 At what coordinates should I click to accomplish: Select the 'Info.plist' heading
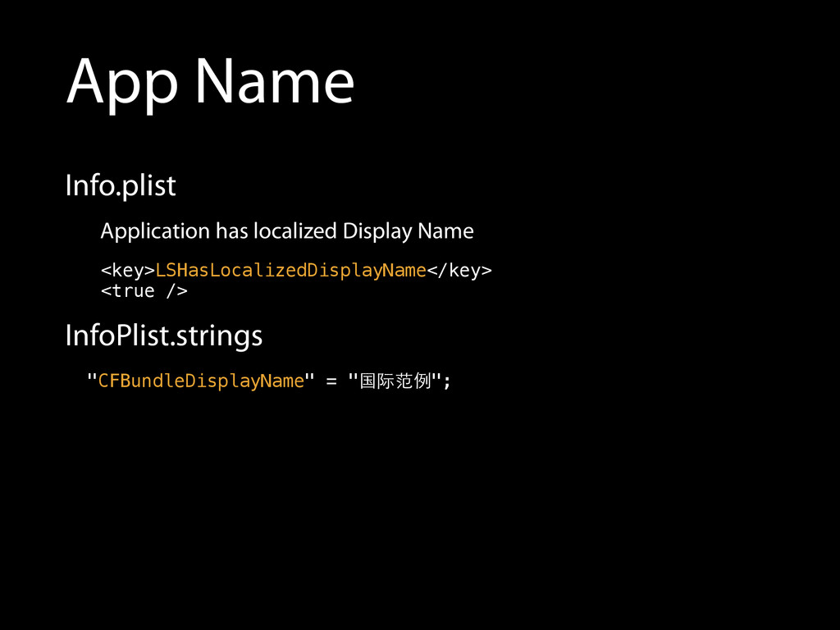[121, 186]
